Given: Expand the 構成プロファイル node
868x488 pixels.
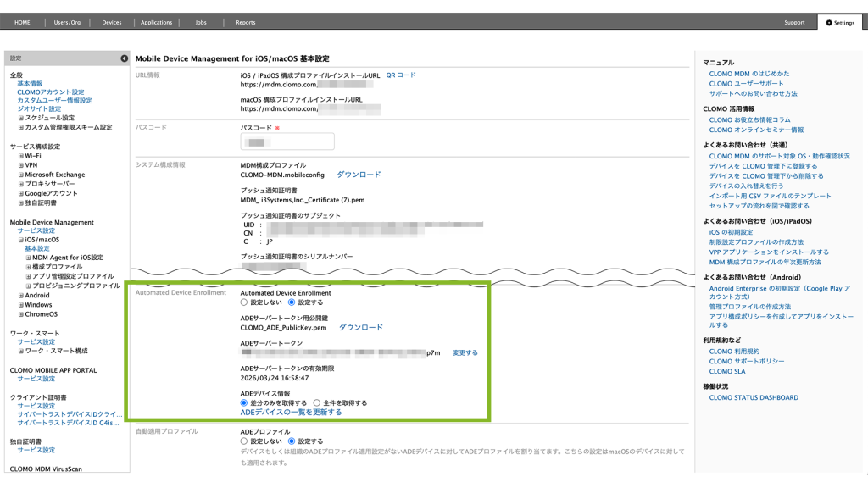Looking at the screenshot, I should coord(28,267).
